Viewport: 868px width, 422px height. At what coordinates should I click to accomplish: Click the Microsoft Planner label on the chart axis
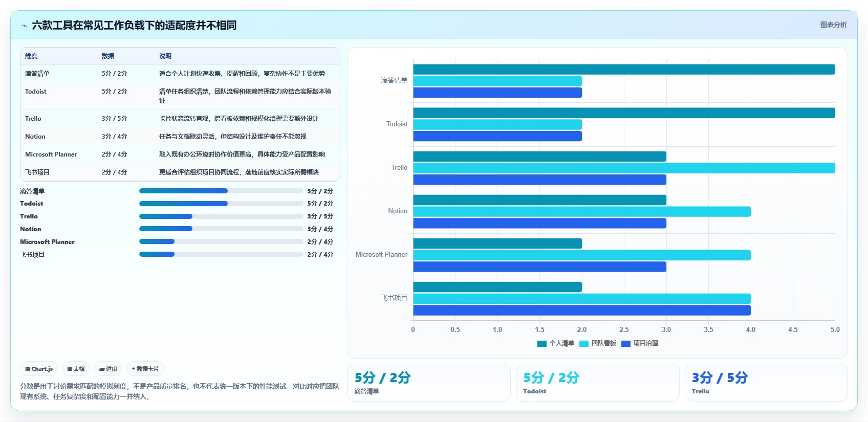[382, 255]
